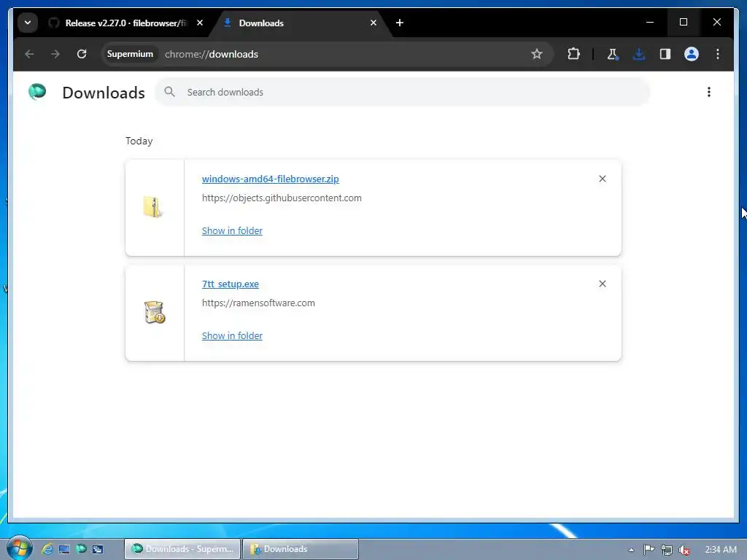Toggle the side panel icon
This screenshot has height=560, width=747.
[665, 54]
